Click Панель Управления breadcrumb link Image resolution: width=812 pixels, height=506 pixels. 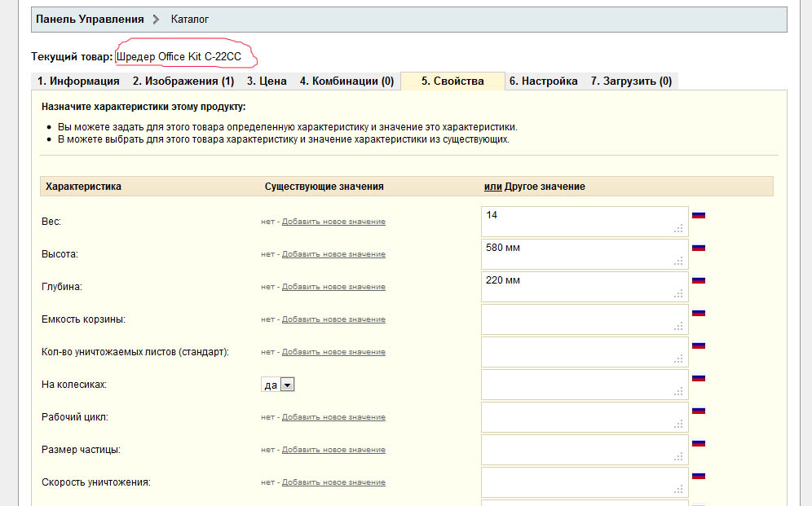[x=90, y=19]
